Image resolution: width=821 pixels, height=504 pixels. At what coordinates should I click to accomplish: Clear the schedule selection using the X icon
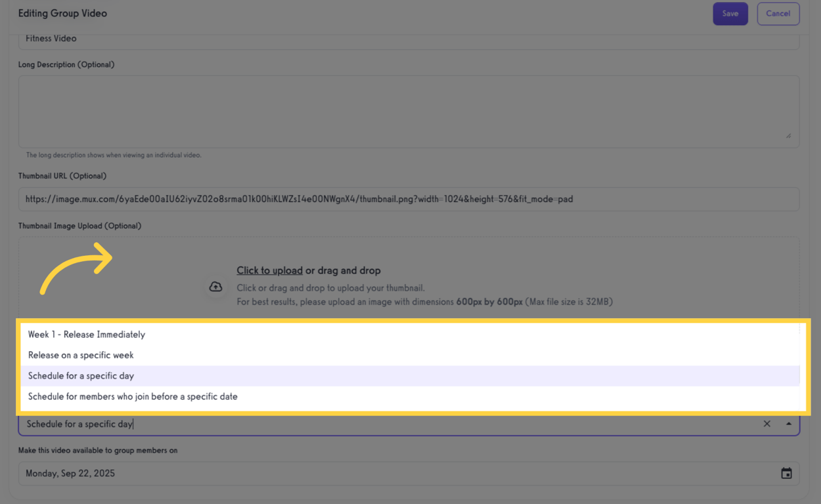click(x=766, y=423)
